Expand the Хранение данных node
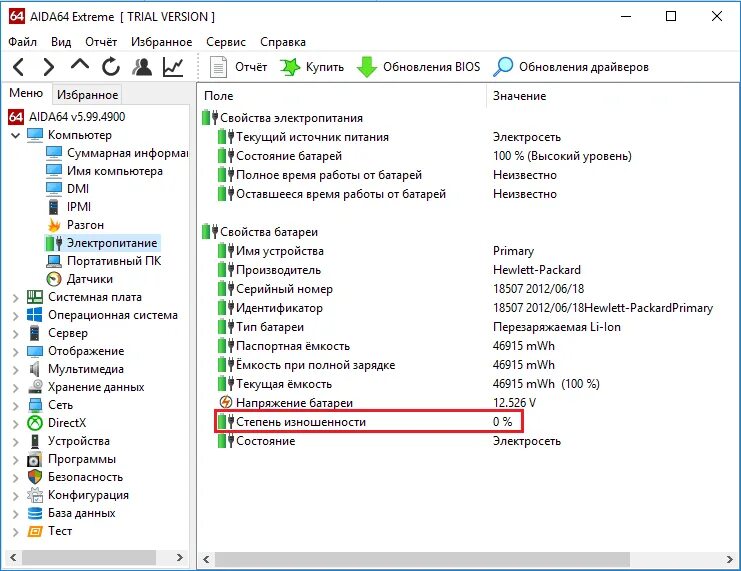This screenshot has width=741, height=571. [x=16, y=388]
